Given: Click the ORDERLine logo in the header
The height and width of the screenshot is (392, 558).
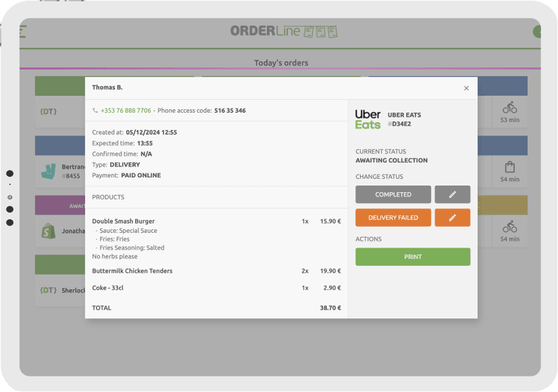Looking at the screenshot, I should [283, 31].
